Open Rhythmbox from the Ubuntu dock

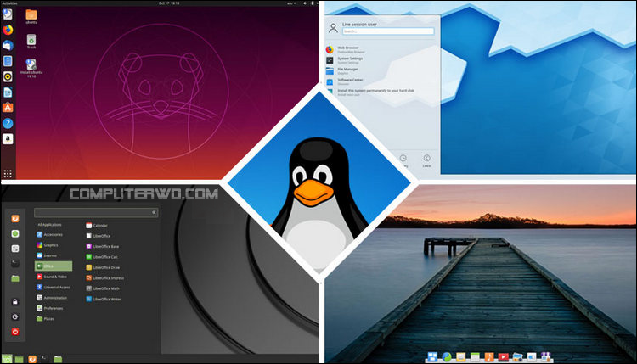pyautogui.click(x=8, y=76)
